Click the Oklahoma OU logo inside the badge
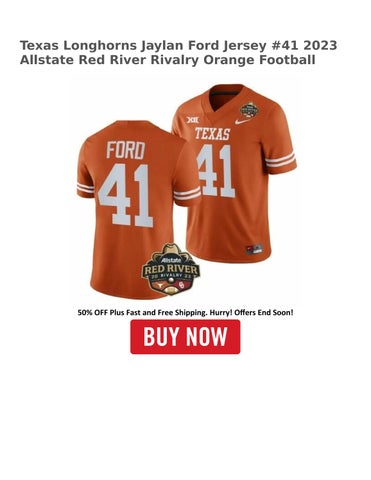 click(x=182, y=285)
